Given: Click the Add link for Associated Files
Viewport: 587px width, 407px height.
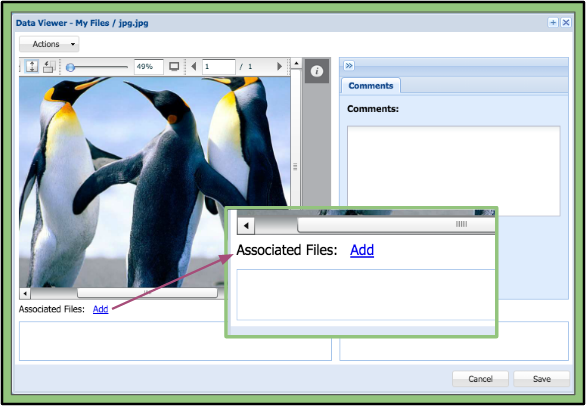Looking at the screenshot, I should 100,309.
